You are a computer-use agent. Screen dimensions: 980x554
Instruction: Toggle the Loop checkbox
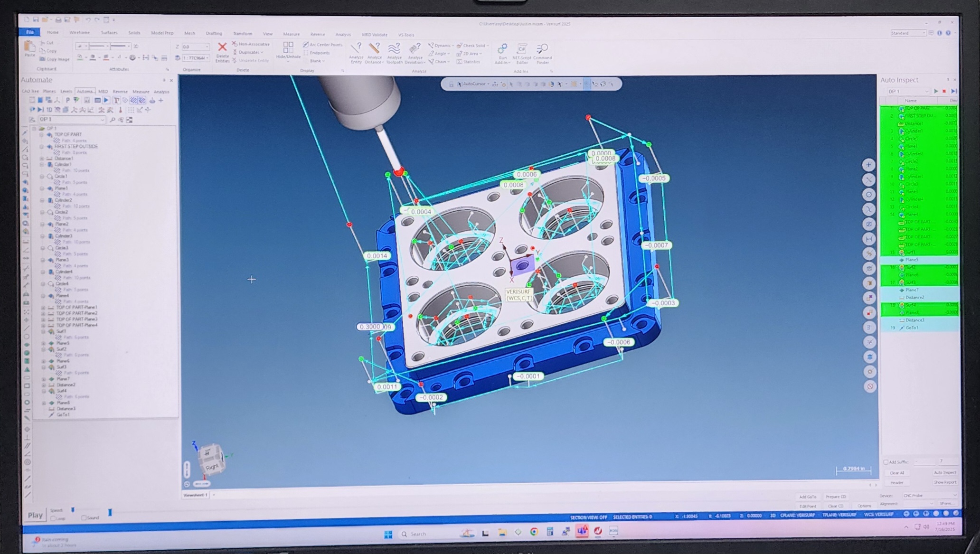tap(53, 518)
